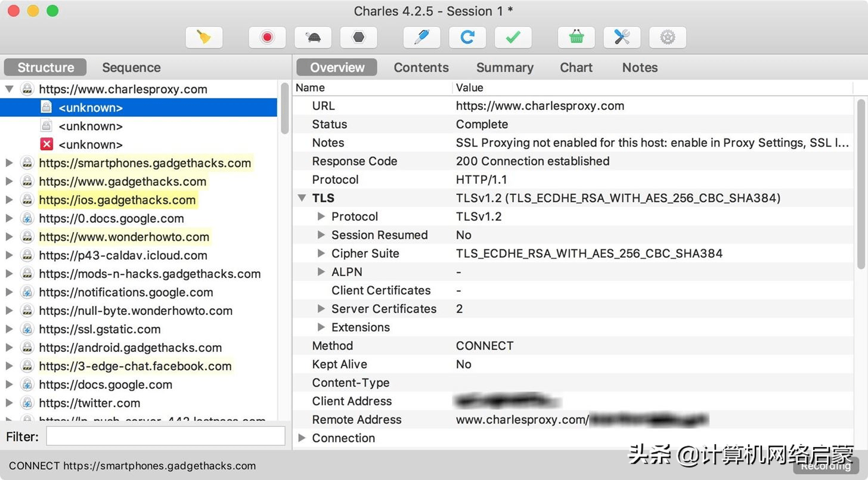
Task: Click the ssl.gstatic.com lightning globe icon
Action: coord(27,329)
